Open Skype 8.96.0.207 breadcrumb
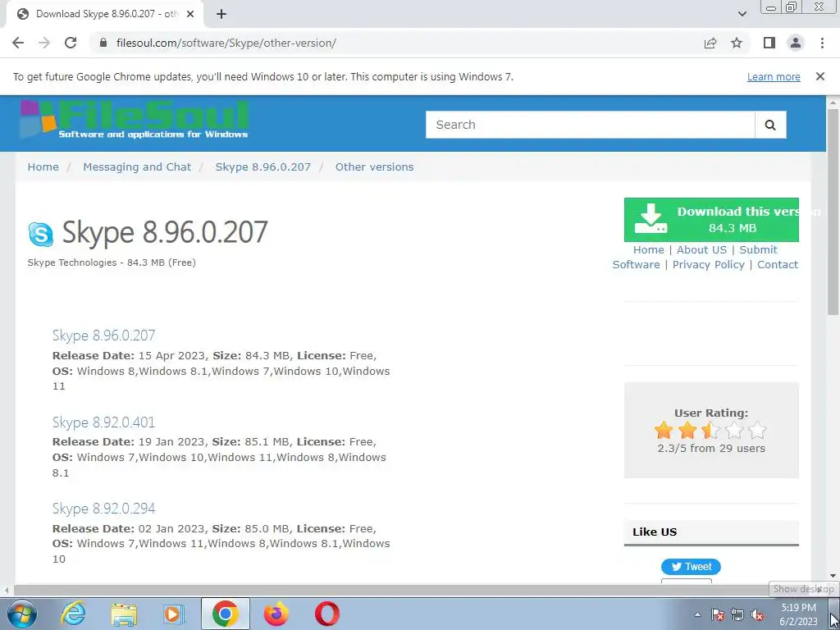840x630 pixels. click(263, 167)
